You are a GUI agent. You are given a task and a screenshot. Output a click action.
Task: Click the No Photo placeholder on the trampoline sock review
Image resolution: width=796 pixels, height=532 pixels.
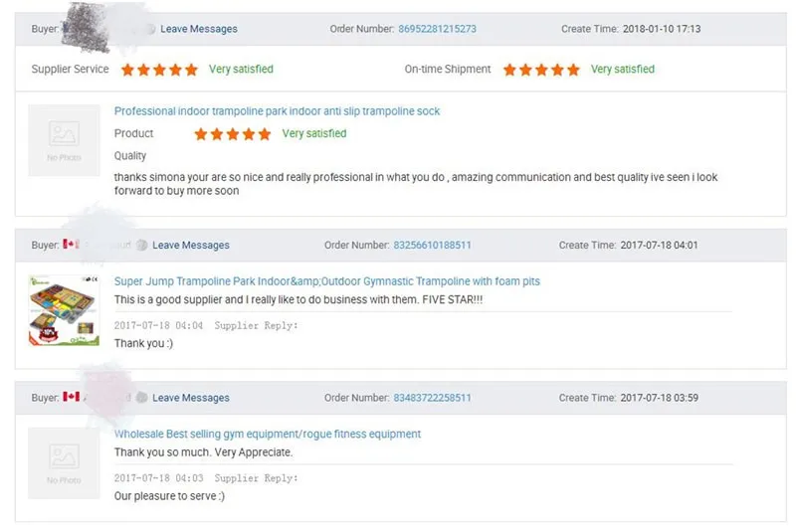pos(64,140)
